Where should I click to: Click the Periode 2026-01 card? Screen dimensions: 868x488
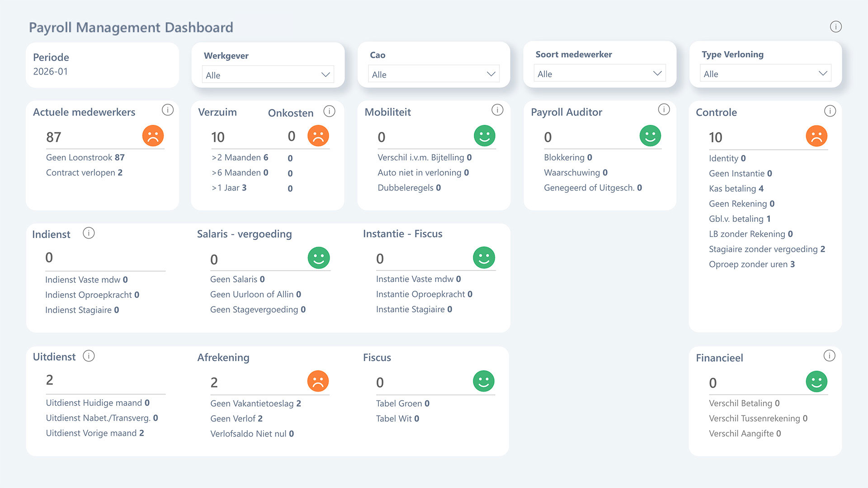tap(102, 65)
